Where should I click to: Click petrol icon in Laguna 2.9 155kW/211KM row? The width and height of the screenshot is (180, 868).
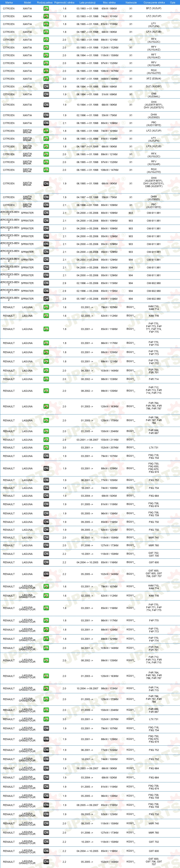click(x=46, y=440)
